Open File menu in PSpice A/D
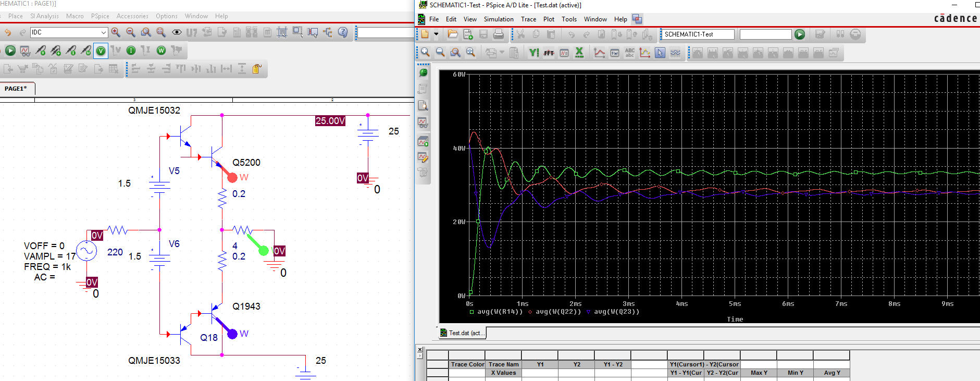The height and width of the screenshot is (381, 980). 434,19
